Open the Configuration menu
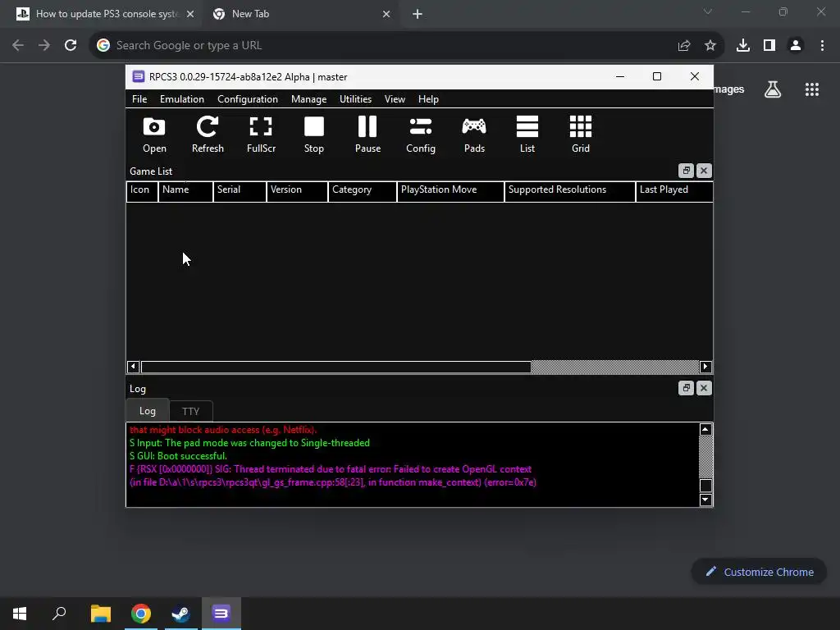The image size is (840, 630). pyautogui.click(x=248, y=99)
